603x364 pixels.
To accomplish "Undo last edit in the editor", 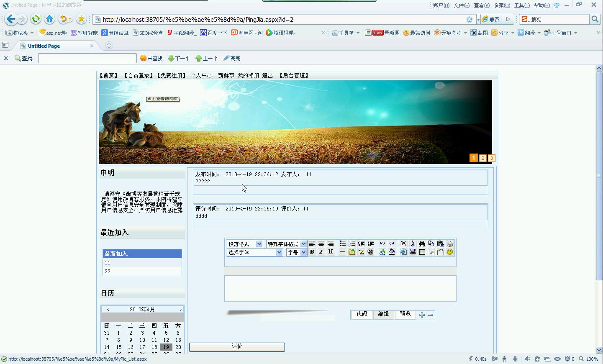I will pyautogui.click(x=382, y=244).
